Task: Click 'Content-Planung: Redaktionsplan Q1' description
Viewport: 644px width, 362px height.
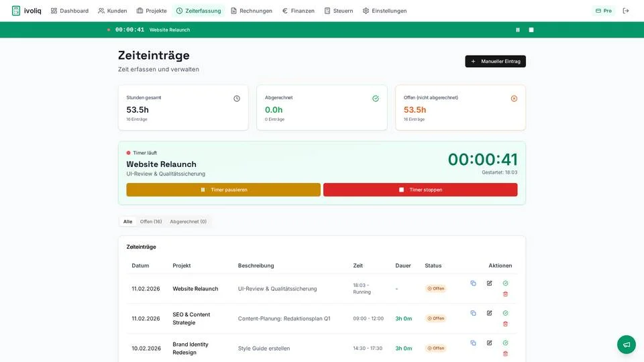Action: 284,318
